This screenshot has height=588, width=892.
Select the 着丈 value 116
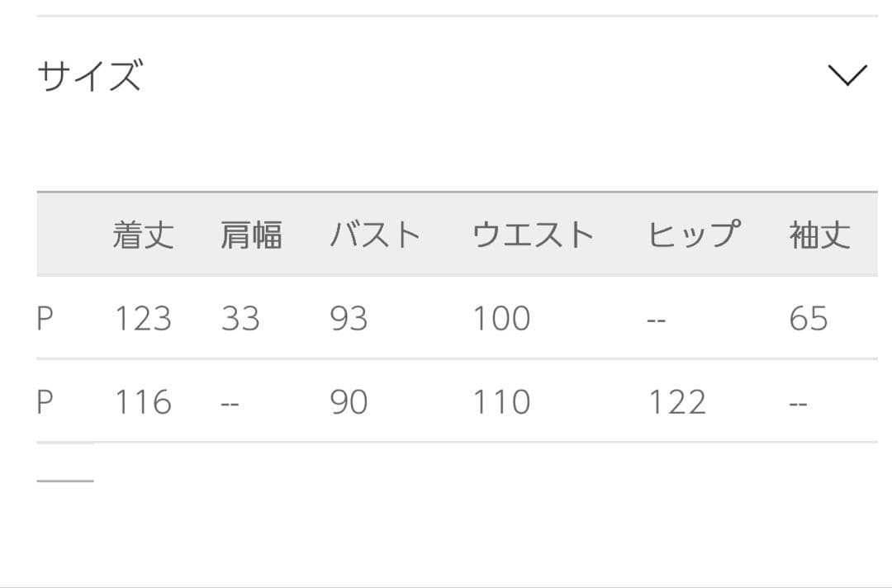(143, 402)
